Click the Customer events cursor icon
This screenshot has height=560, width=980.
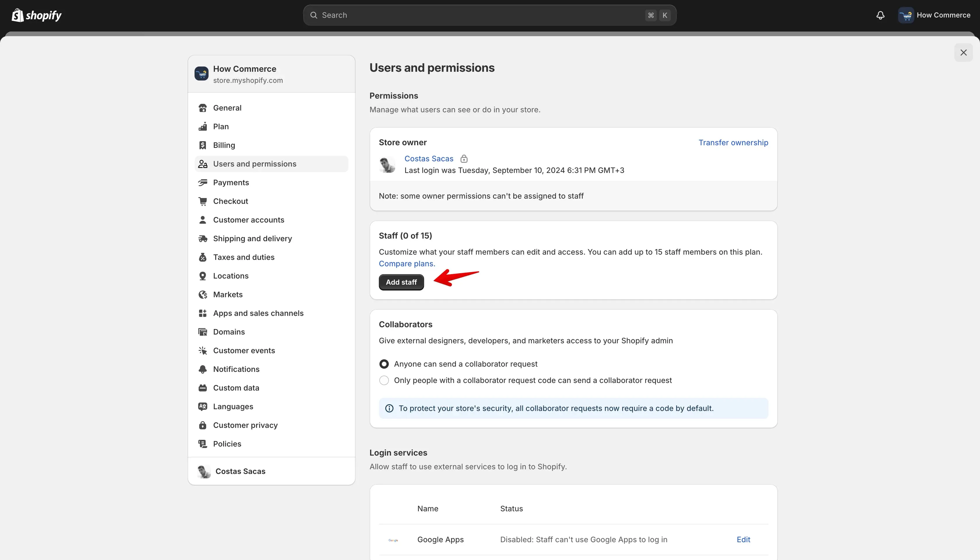pyautogui.click(x=203, y=350)
